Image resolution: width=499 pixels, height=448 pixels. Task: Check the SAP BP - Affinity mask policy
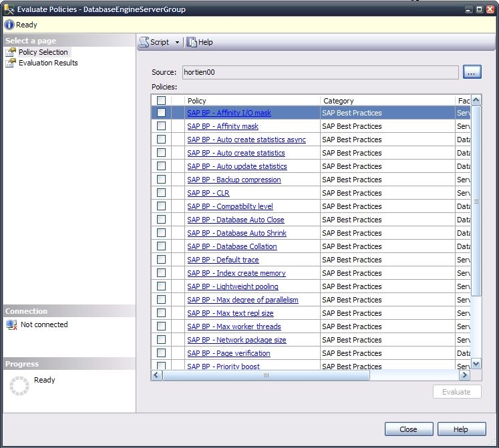click(161, 126)
